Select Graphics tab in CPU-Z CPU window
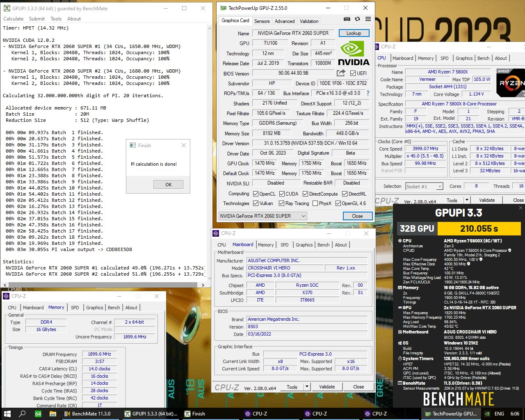This screenshot has width=525, height=420. (x=464, y=58)
